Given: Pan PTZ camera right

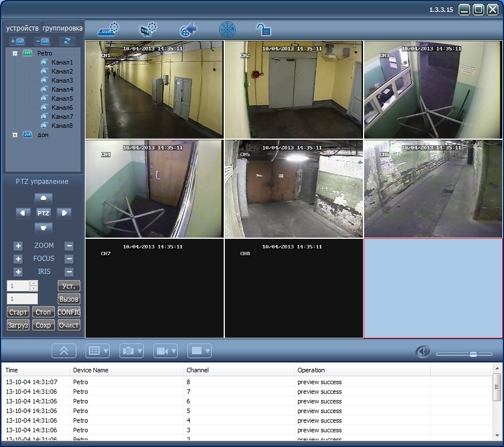Looking at the screenshot, I should (x=64, y=213).
